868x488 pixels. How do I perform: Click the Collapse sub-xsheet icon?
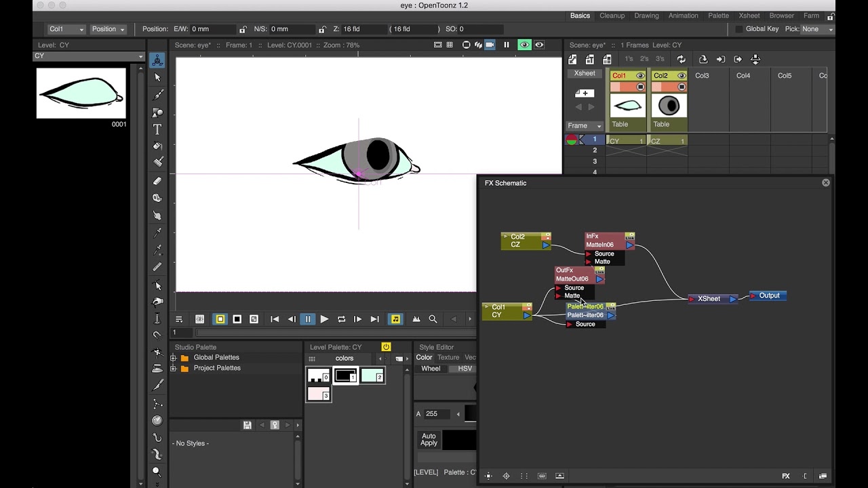(703, 59)
